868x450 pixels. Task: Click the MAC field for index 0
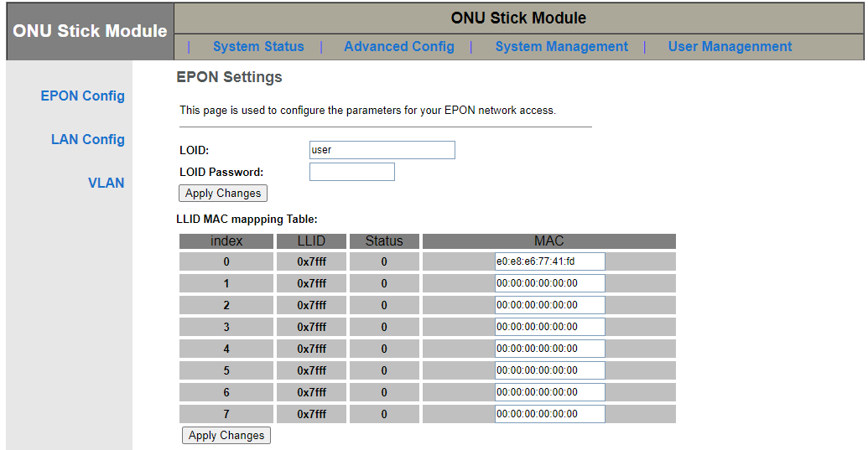pos(549,261)
